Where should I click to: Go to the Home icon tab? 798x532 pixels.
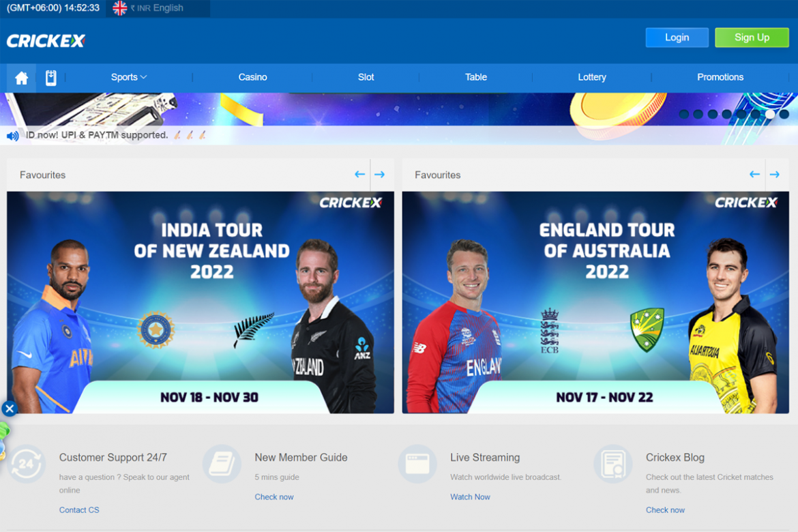21,78
